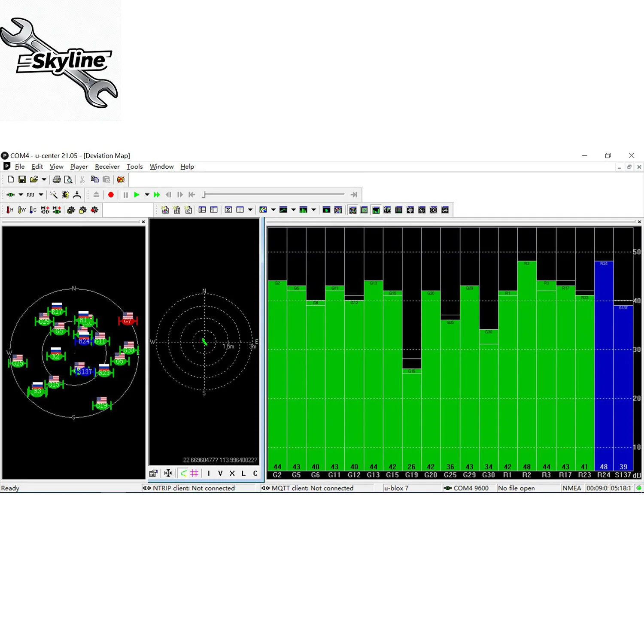Open Print Preview

pos(68,179)
